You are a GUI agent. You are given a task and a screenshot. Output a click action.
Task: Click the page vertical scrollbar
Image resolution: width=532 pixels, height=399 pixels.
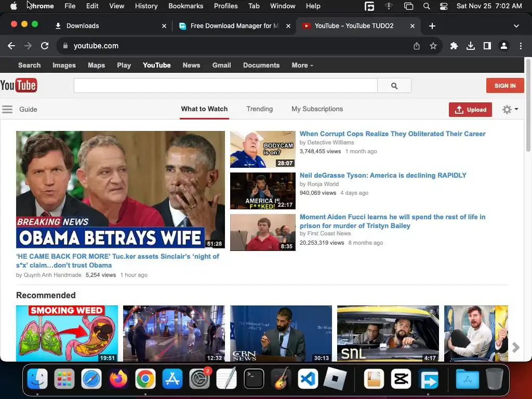[528, 105]
